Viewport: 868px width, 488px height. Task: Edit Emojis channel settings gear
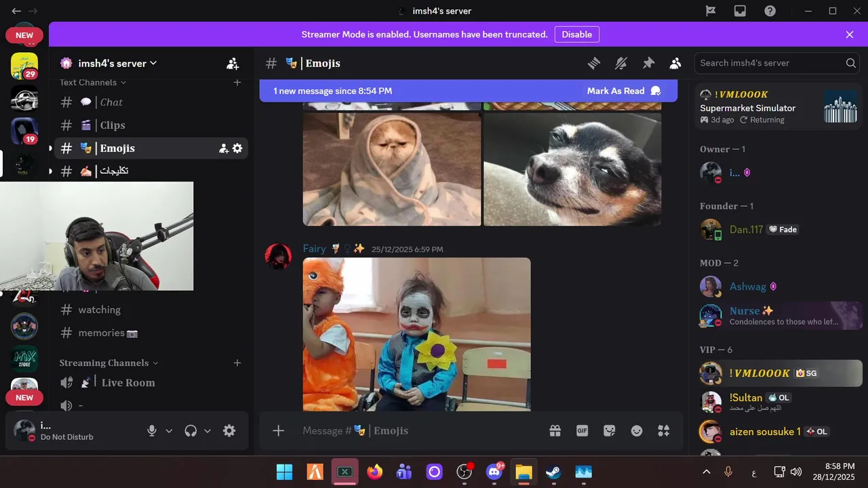237,148
